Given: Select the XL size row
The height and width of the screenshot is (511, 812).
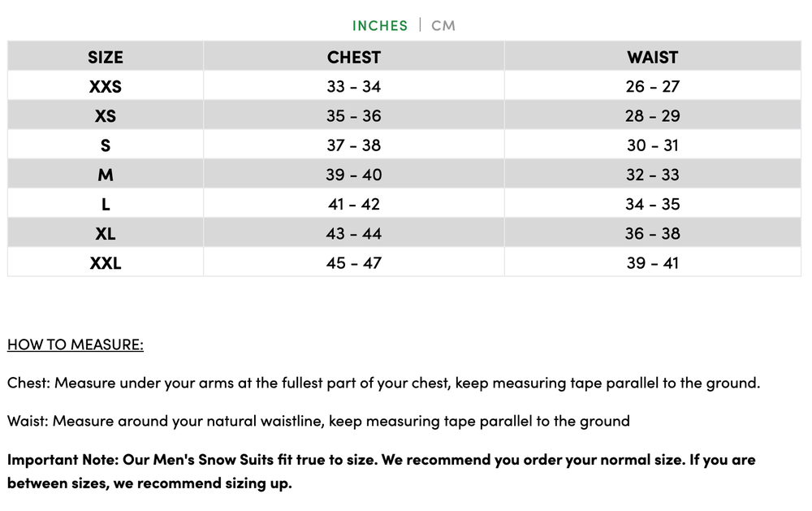Looking at the screenshot, I should (105, 233).
